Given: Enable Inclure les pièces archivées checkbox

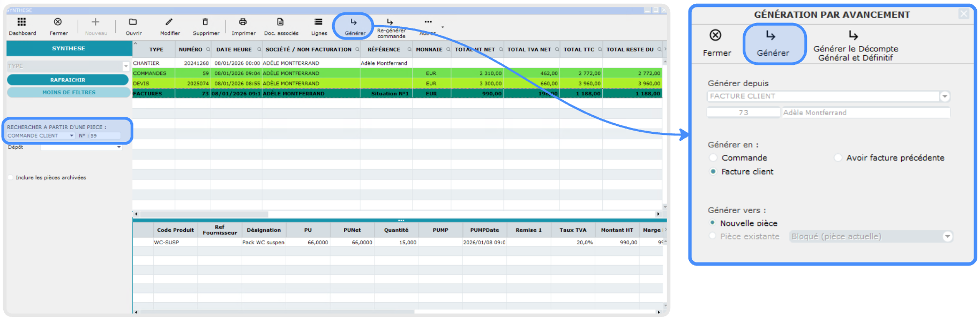Looking at the screenshot, I should tap(11, 178).
